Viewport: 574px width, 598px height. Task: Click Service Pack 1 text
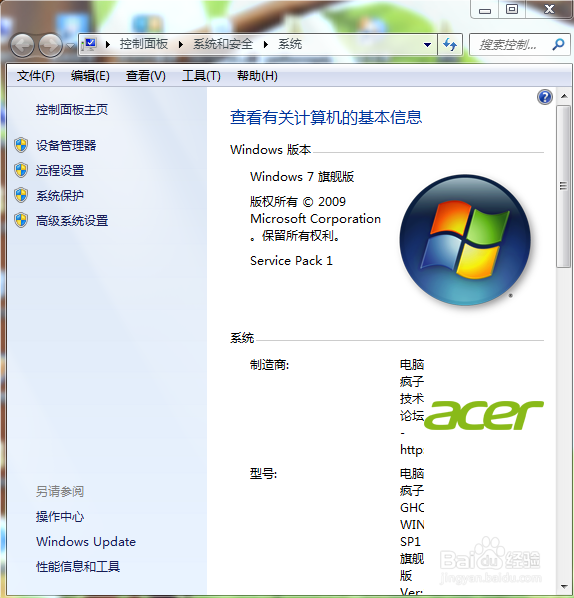pyautogui.click(x=291, y=261)
